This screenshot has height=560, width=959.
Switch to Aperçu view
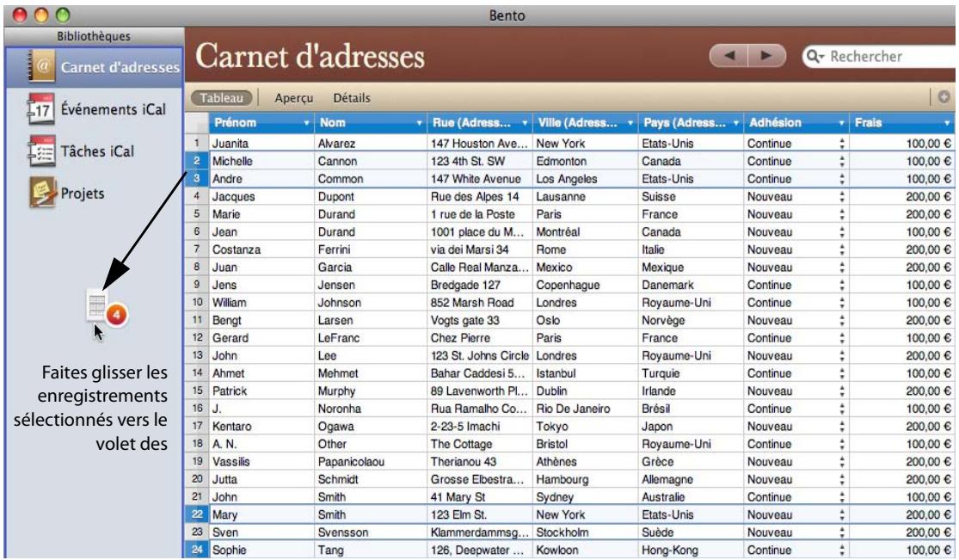click(293, 98)
